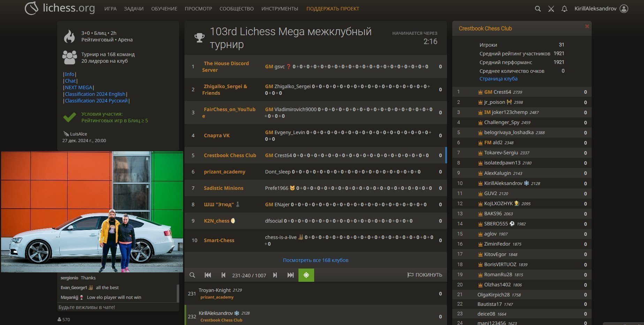The height and width of the screenshot is (325, 644).
Task: Select player BAKS96
Action: [x=522, y=214]
